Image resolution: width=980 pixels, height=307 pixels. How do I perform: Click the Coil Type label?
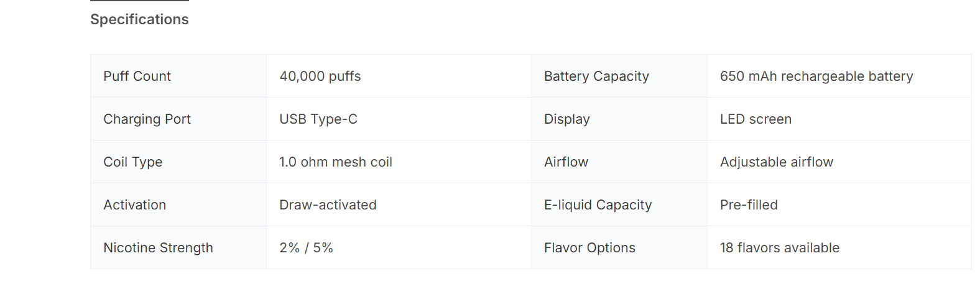click(132, 162)
